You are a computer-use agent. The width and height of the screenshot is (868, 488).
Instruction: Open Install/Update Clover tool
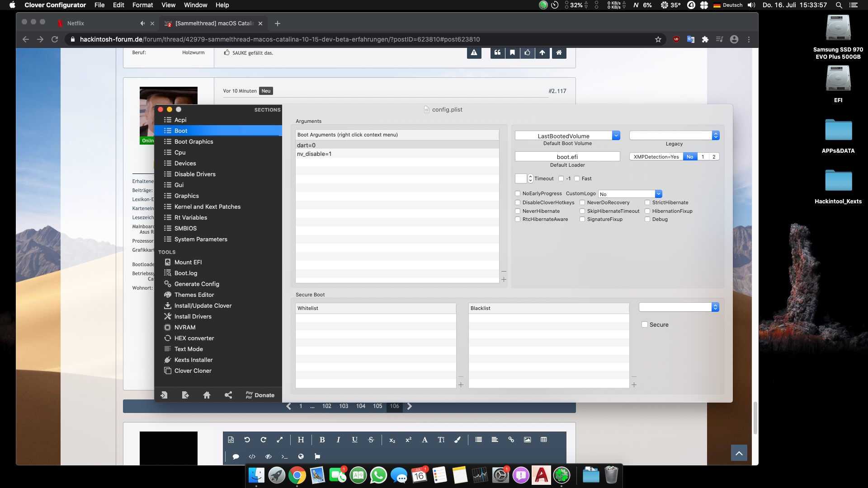pyautogui.click(x=203, y=305)
